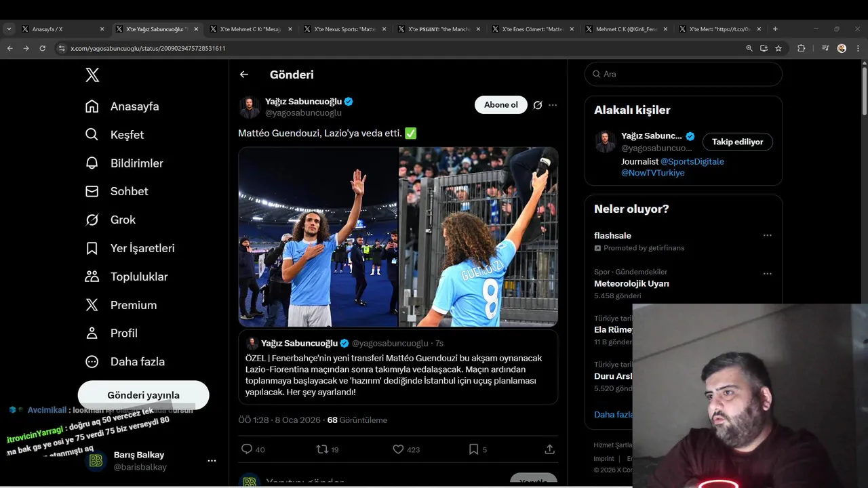This screenshot has width=868, height=488.
Task: Open Meteorolojik Uyarı options dots
Action: (x=767, y=274)
